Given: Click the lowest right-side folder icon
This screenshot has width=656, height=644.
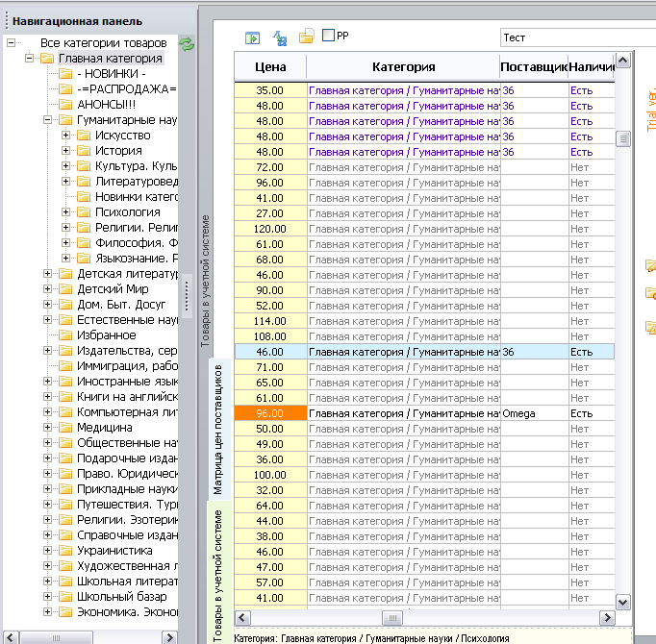Looking at the screenshot, I should pyautogui.click(x=651, y=327).
